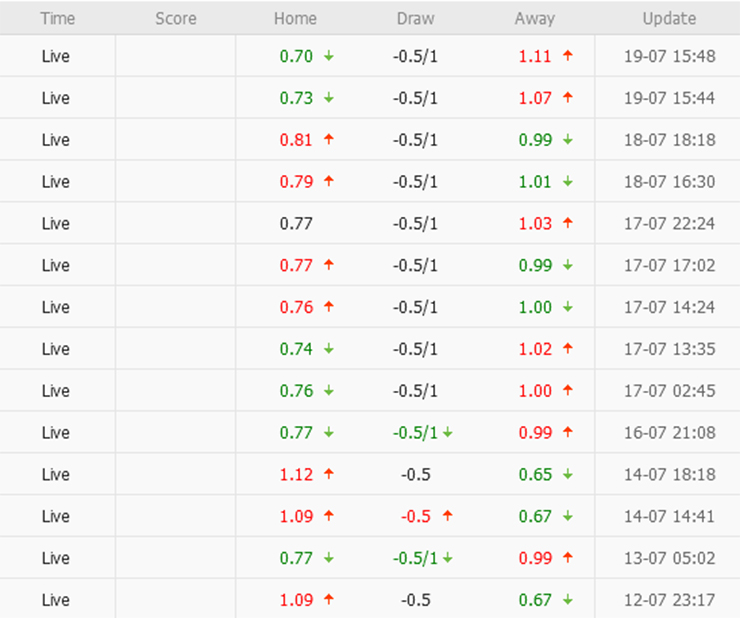Click the green down arrow beside 0.70
Screen dimensions: 740x618
(x=329, y=56)
